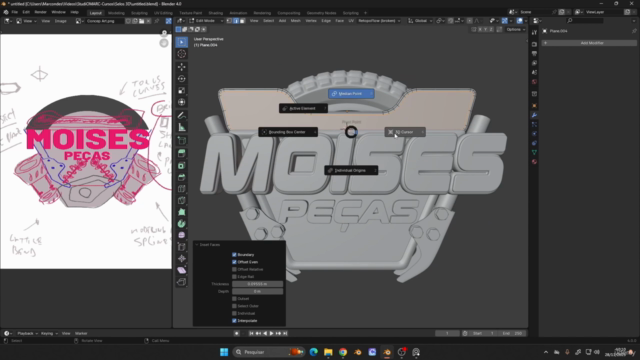The width and height of the screenshot is (640, 360).
Task: Open the Edit Mode dropdown
Action: click(206, 20)
